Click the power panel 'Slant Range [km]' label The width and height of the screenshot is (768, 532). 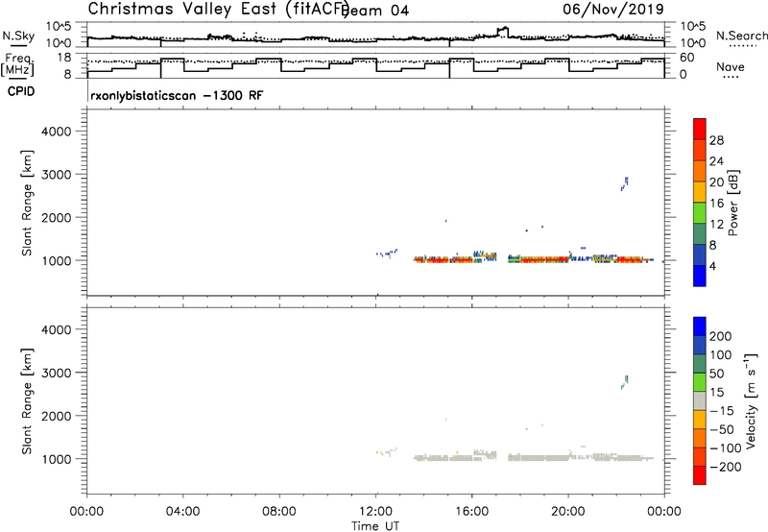[27, 203]
